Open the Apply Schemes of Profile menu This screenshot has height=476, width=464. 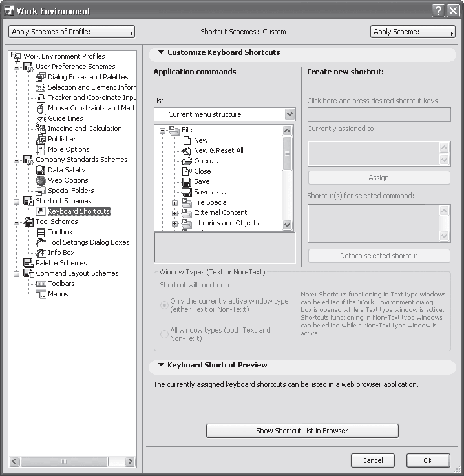(x=72, y=32)
